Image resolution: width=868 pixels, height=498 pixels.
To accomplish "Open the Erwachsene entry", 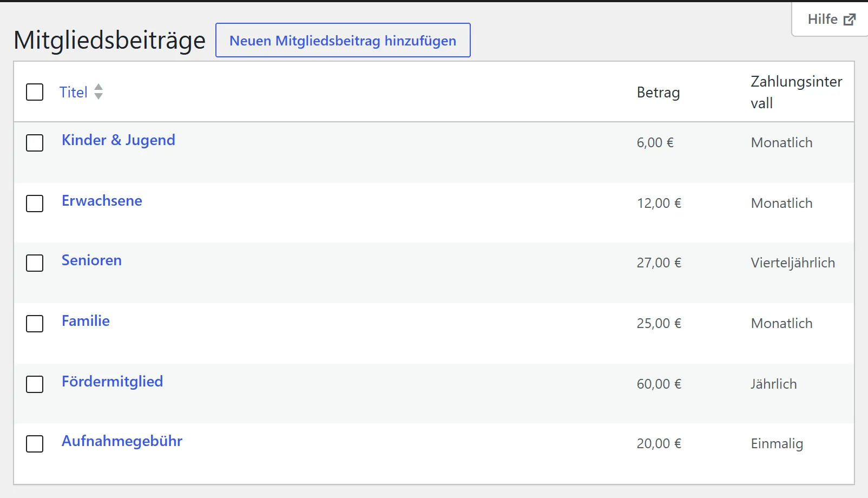I will tap(102, 201).
